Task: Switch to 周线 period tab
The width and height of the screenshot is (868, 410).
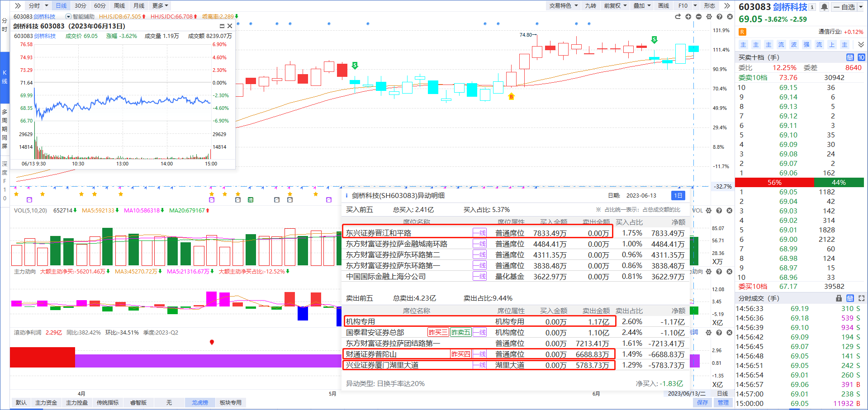Action: pyautogui.click(x=119, y=6)
